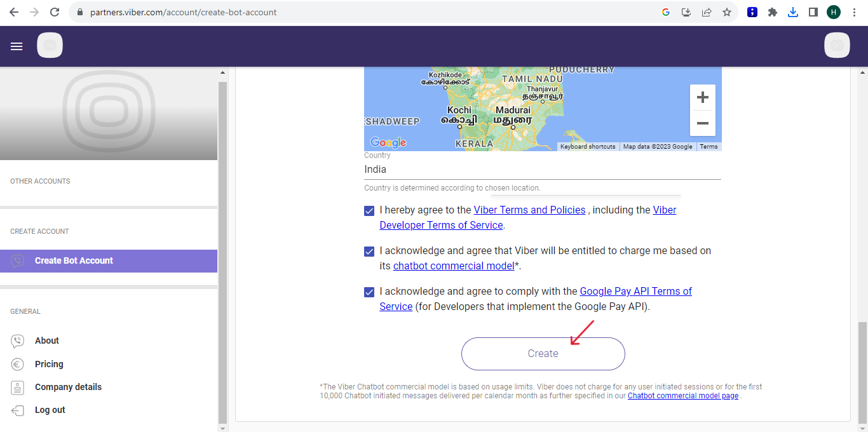Click the Create button
868x432 pixels.
(543, 353)
